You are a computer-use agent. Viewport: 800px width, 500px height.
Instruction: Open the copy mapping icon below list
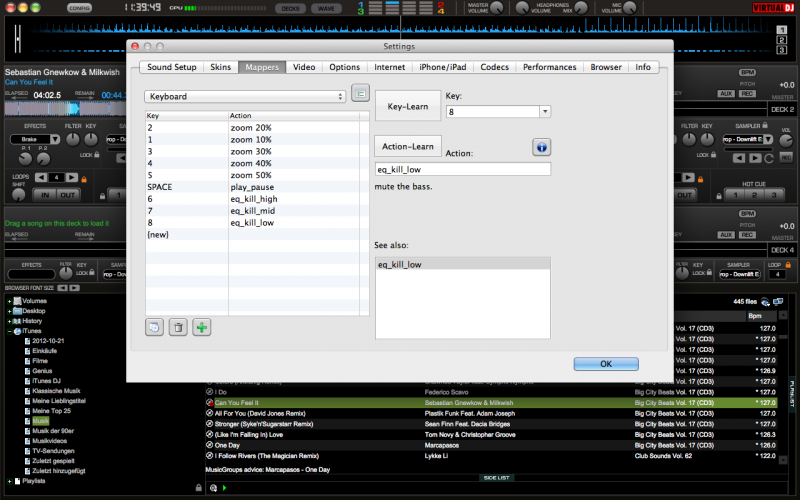click(154, 328)
